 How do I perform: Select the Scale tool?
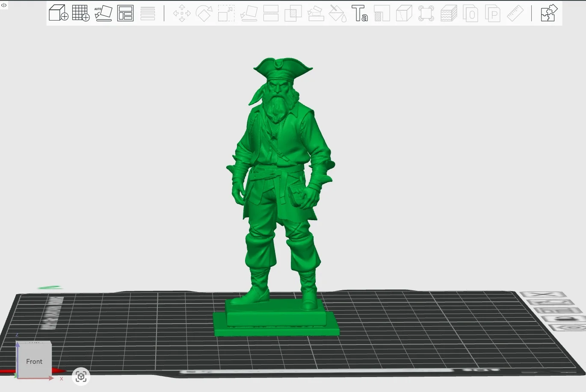pyautogui.click(x=226, y=13)
